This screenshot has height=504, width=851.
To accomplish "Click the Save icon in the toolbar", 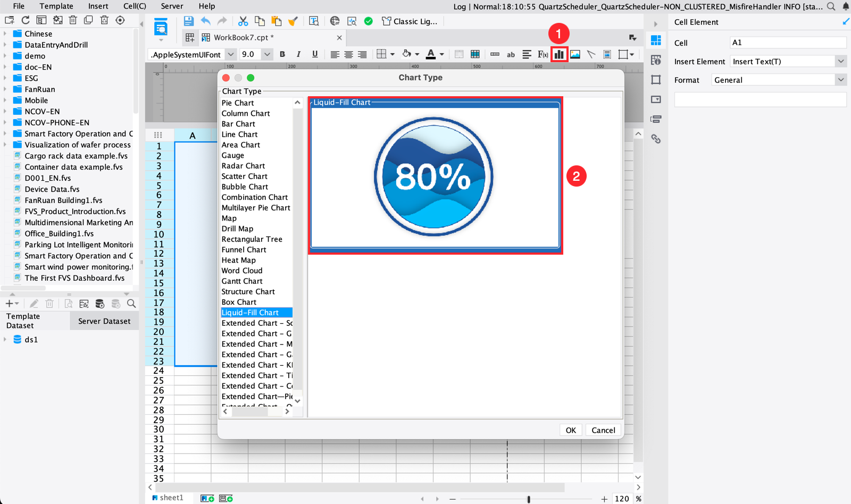I will 188,21.
